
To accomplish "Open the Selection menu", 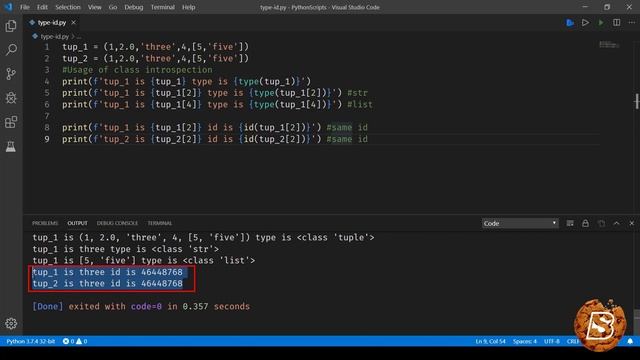I will (x=68, y=7).
